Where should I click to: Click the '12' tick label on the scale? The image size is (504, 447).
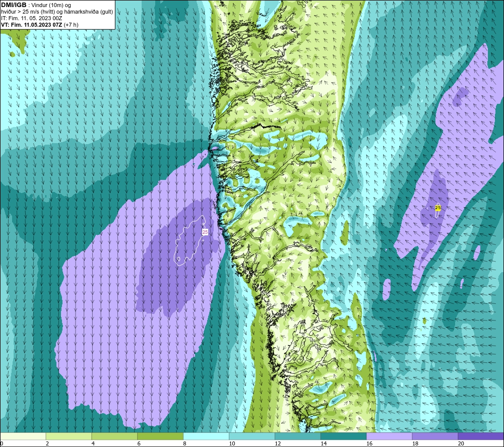pos(278,443)
